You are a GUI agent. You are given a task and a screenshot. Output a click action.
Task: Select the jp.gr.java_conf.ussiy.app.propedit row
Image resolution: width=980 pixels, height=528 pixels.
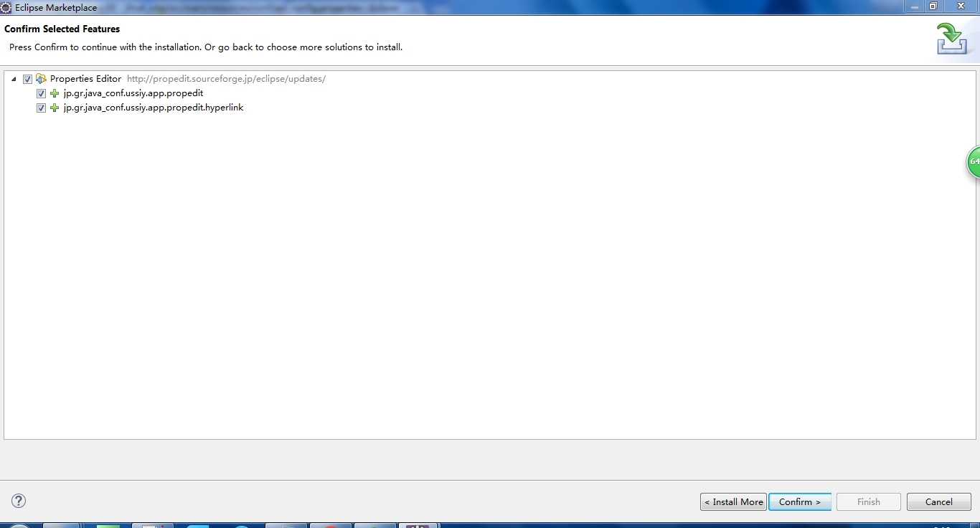click(x=133, y=93)
